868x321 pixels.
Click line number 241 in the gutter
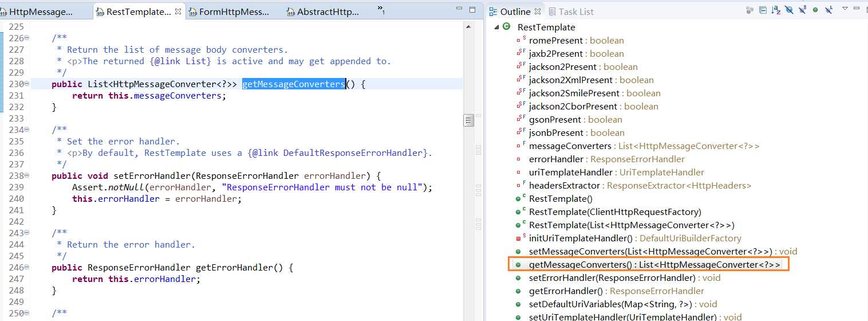[17, 210]
